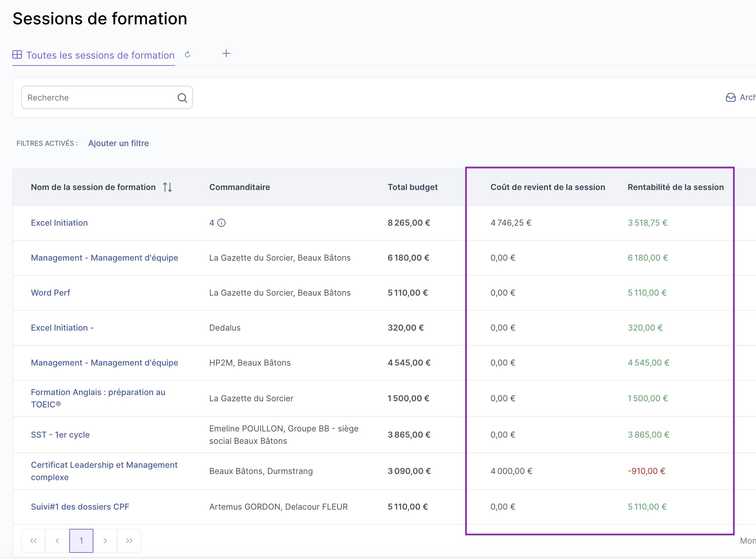Select page 1 in pagination
This screenshot has width=756, height=559.
click(81, 541)
